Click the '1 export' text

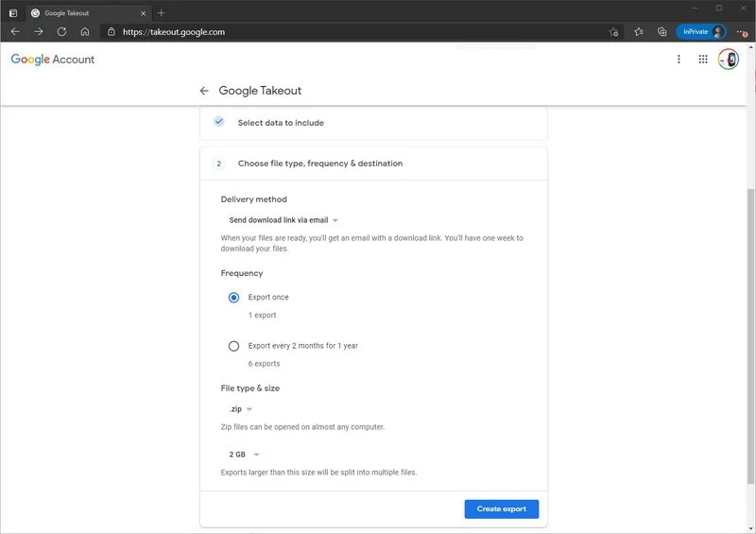click(263, 315)
